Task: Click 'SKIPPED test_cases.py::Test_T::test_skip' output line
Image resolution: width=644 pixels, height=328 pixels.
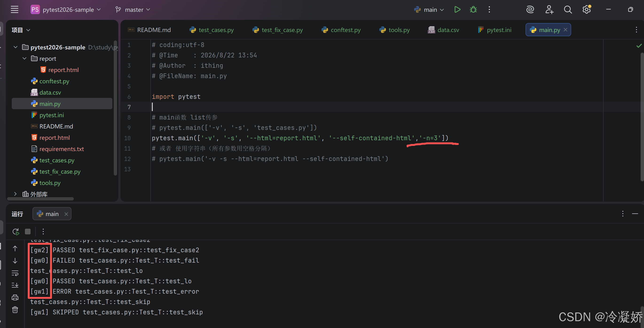Action: [x=128, y=312]
